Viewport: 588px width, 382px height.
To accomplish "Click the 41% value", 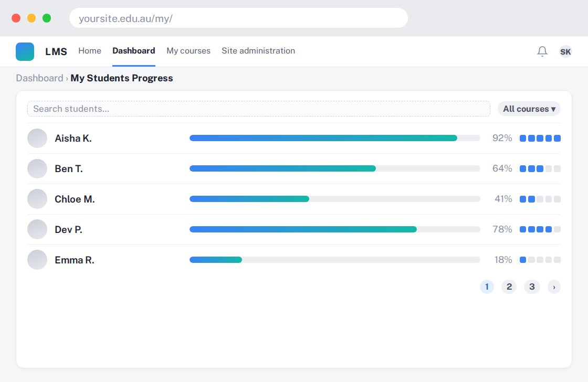I will (x=503, y=199).
